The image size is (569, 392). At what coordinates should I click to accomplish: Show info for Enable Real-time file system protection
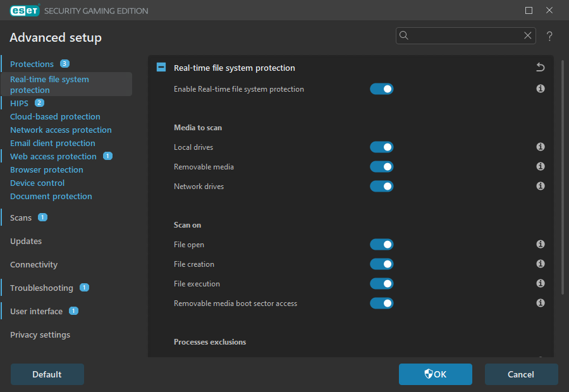click(541, 89)
